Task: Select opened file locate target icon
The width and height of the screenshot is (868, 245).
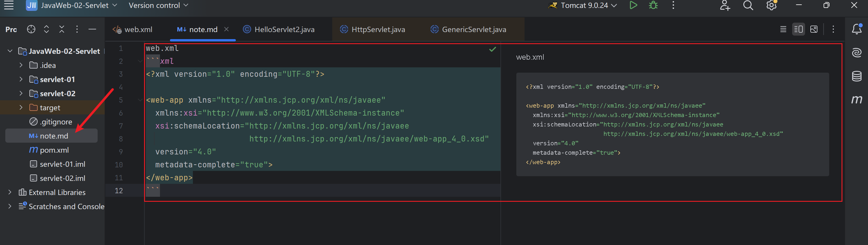Action: click(x=31, y=29)
